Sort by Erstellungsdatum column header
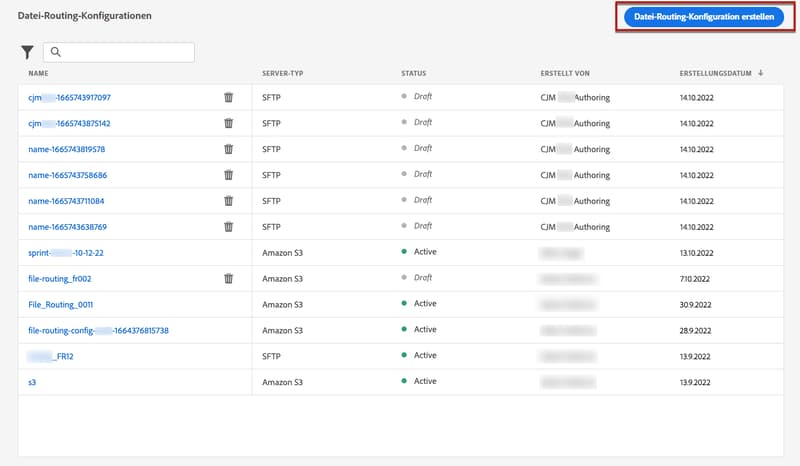The width and height of the screenshot is (800, 466). [715, 73]
